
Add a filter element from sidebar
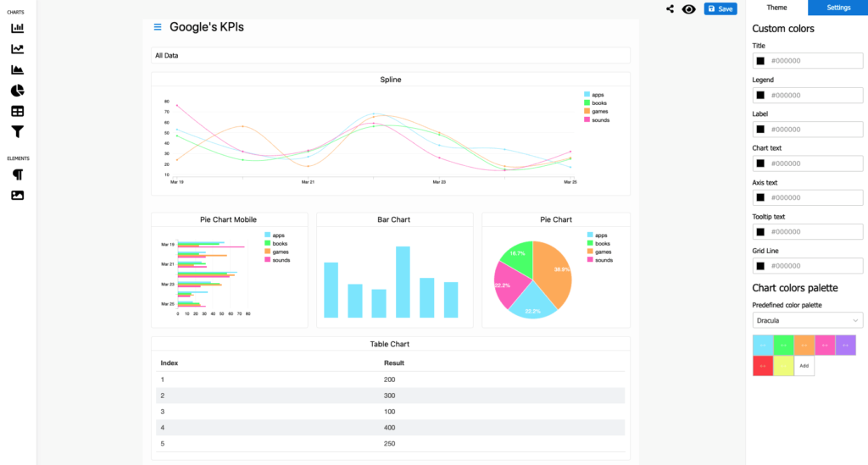click(x=18, y=131)
